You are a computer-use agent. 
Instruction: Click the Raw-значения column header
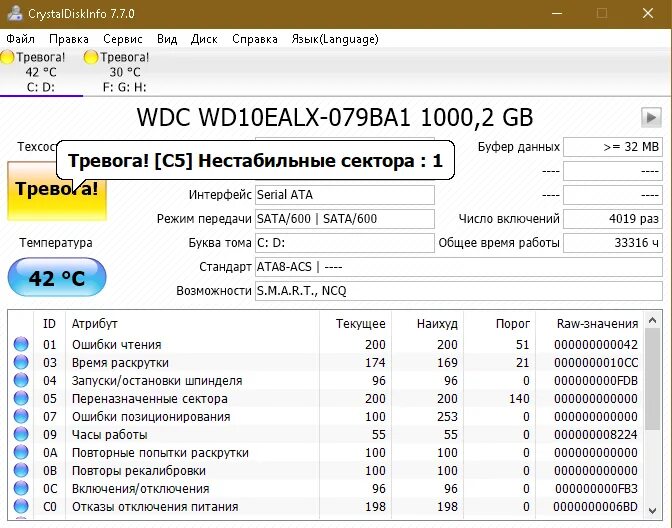(x=589, y=324)
